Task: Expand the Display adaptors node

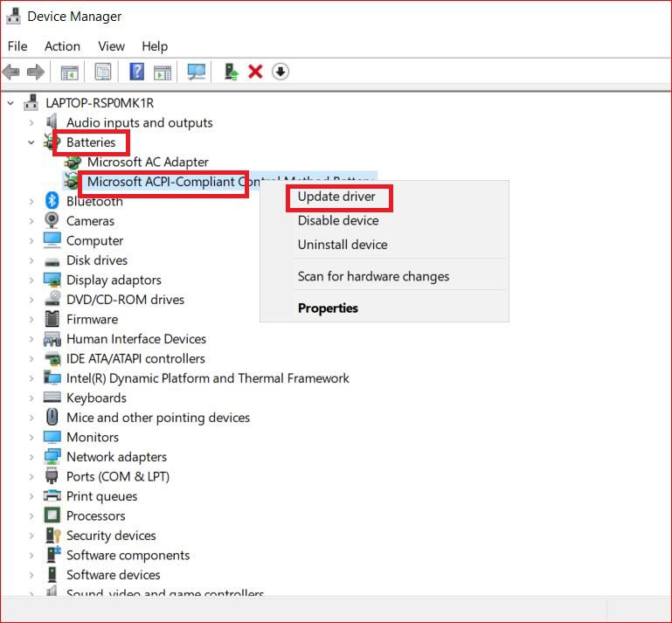Action: 31,280
